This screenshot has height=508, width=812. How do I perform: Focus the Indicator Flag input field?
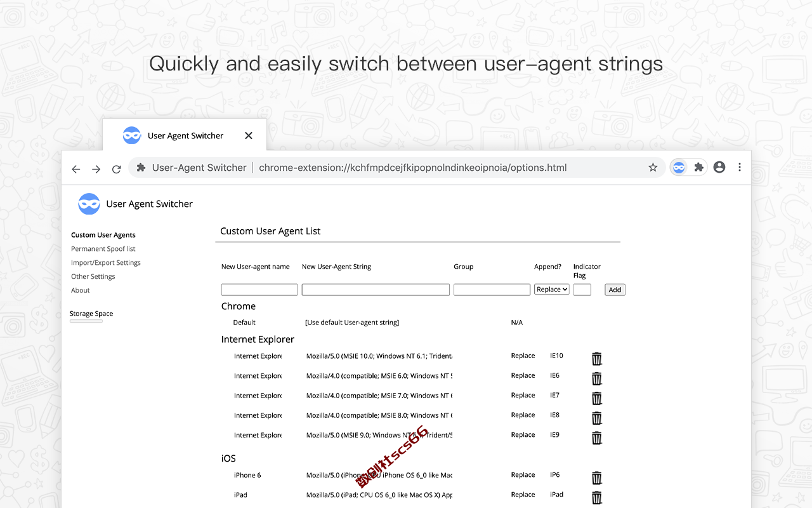[x=582, y=290]
